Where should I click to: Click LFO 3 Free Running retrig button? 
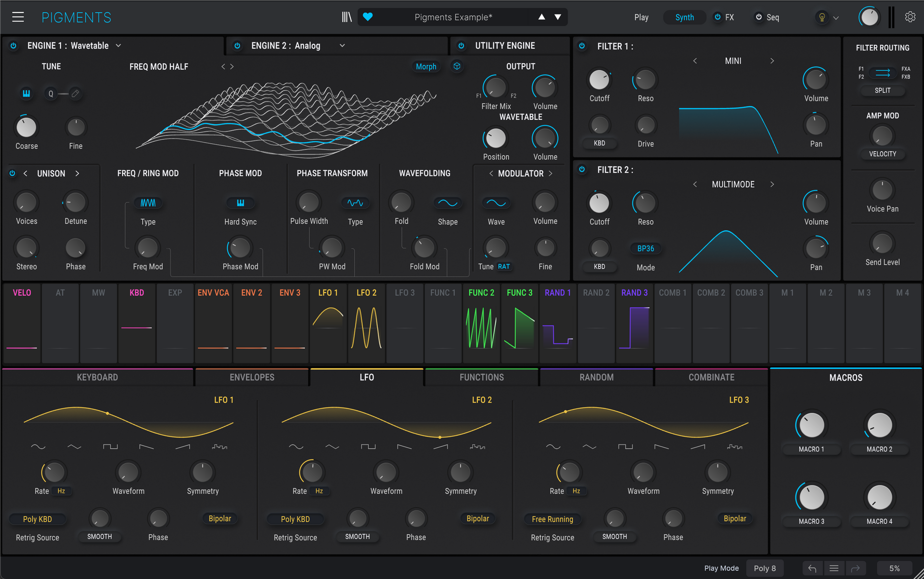point(552,519)
